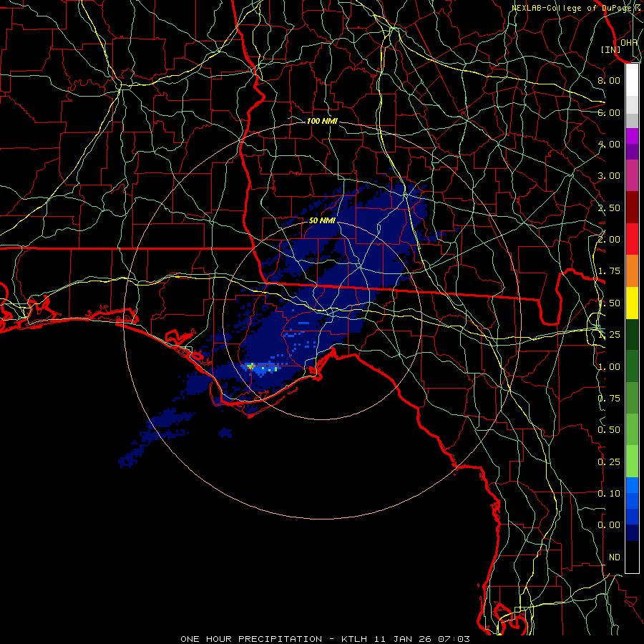
Task: Pick the white 8.00 legend swatch
Action: (x=632, y=80)
